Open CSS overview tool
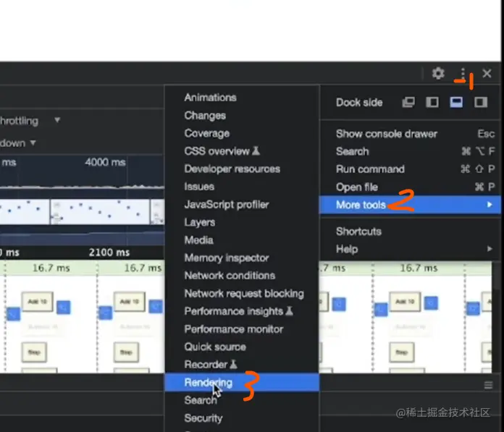 coord(242,151)
